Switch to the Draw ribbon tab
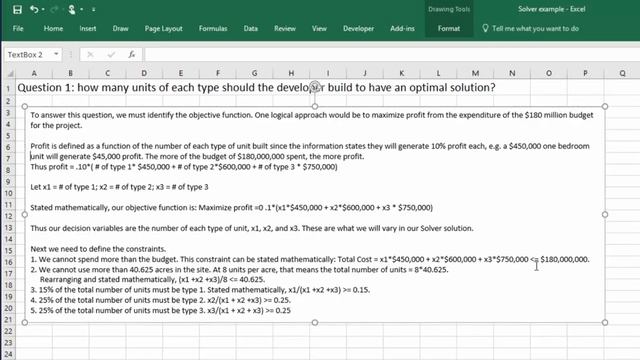 point(120,29)
